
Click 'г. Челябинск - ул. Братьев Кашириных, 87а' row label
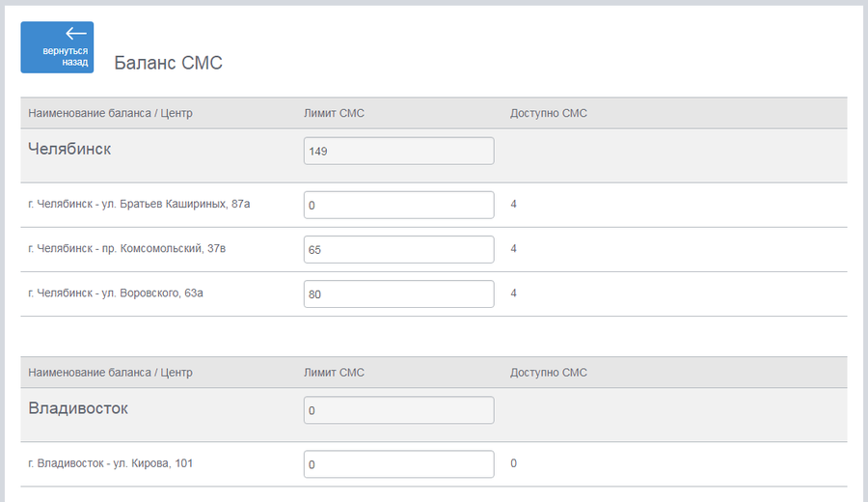point(139,204)
